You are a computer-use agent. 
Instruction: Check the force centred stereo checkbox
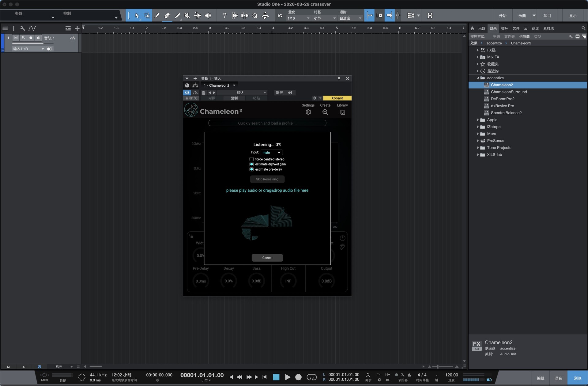tap(251, 159)
